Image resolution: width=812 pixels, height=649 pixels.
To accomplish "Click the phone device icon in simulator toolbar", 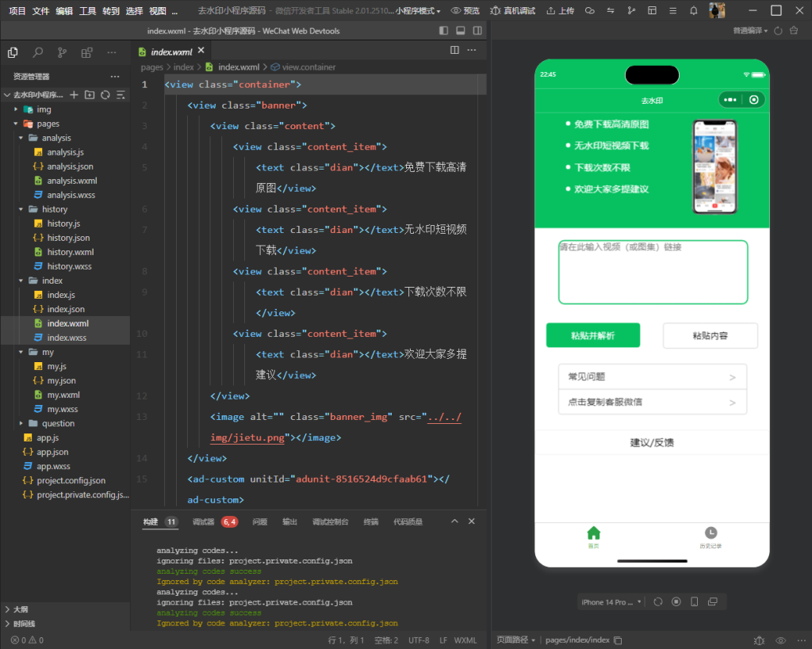I will (x=695, y=602).
